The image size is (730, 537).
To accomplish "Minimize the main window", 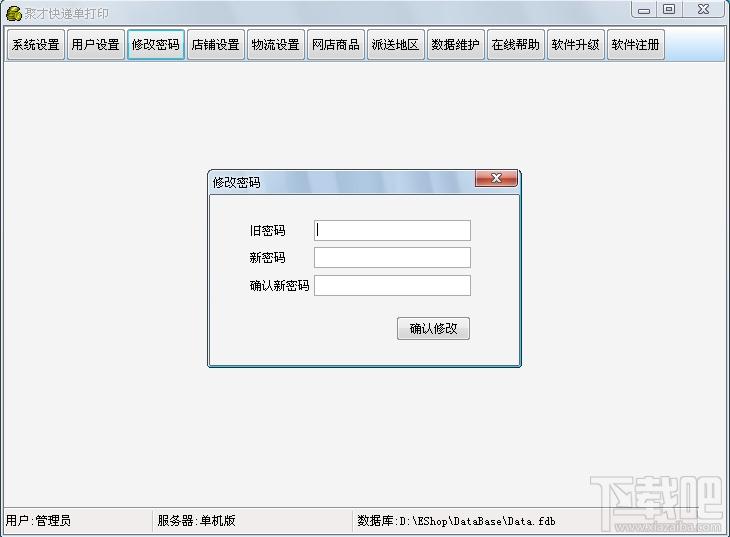I will [644, 10].
